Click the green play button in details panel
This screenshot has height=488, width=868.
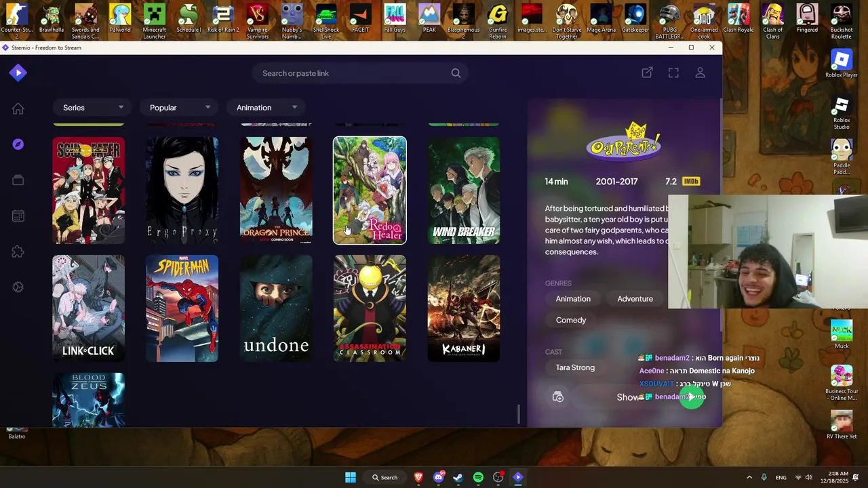[x=692, y=397]
